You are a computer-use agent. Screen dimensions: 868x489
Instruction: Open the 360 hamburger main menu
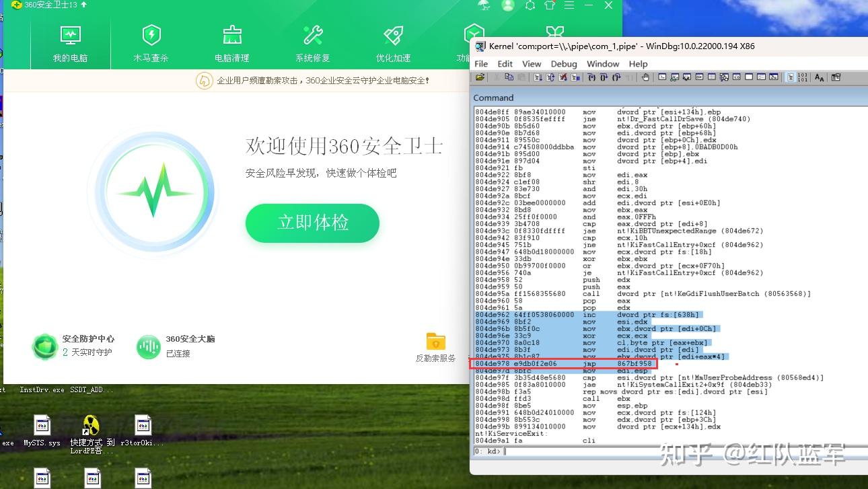pos(569,5)
